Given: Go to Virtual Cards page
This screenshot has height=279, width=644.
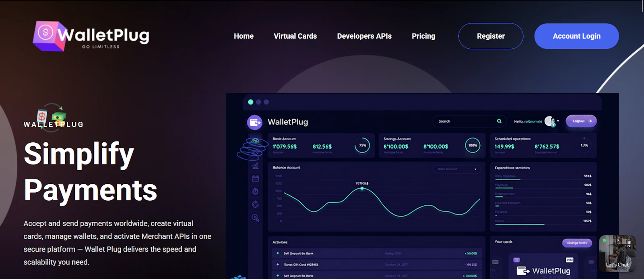Looking at the screenshot, I should pos(295,36).
